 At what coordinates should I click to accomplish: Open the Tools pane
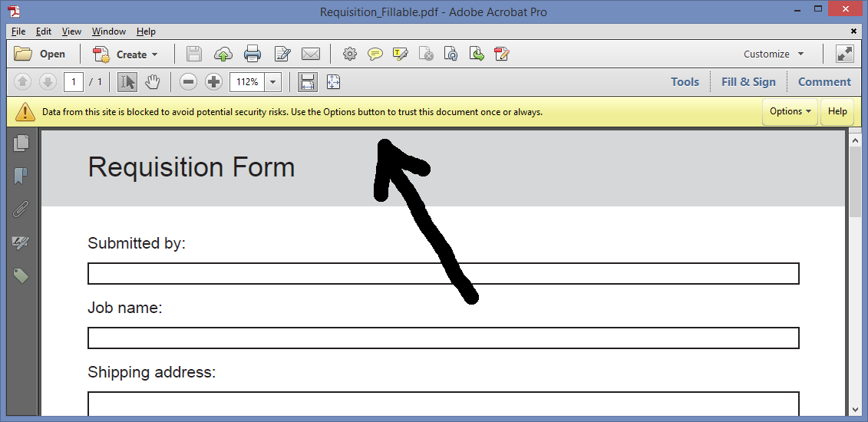point(685,82)
